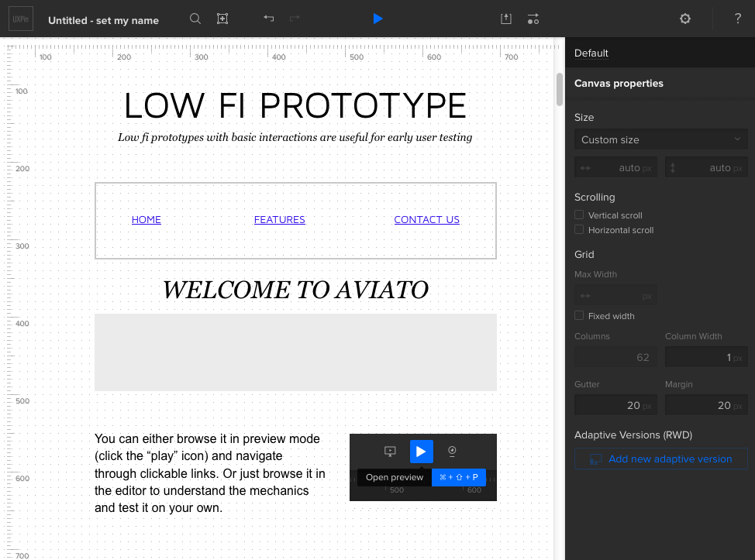
Task: Click the canvas width auto field
Action: [x=615, y=167]
